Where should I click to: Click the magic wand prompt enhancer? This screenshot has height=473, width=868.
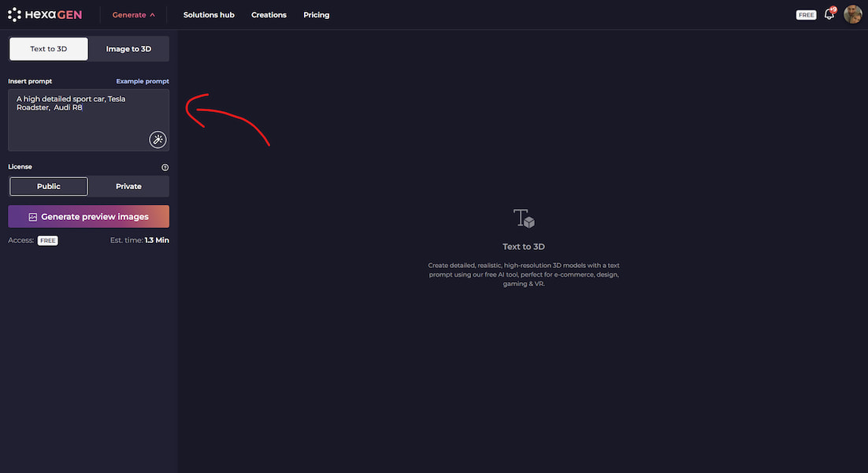(x=158, y=140)
